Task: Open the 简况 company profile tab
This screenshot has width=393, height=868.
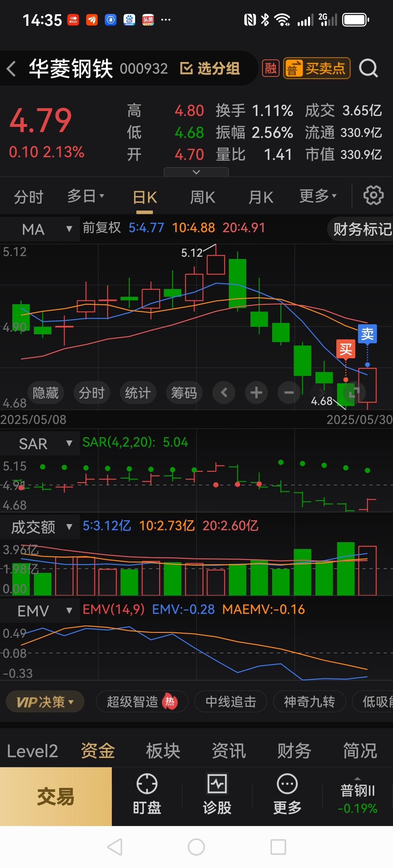Action: point(360,751)
